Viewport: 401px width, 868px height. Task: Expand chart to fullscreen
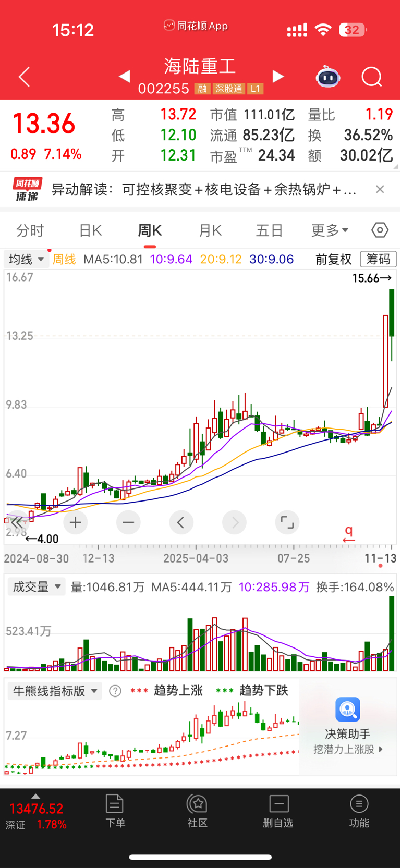[287, 522]
